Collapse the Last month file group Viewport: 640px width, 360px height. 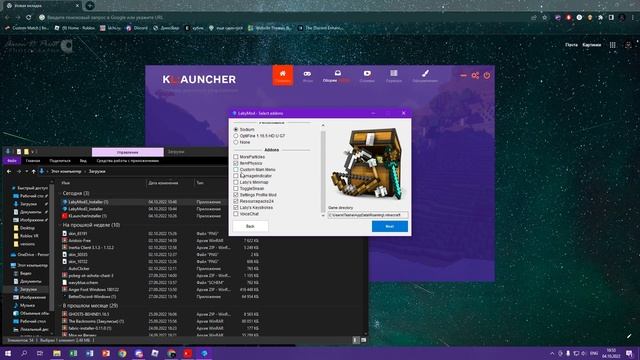(x=60, y=305)
